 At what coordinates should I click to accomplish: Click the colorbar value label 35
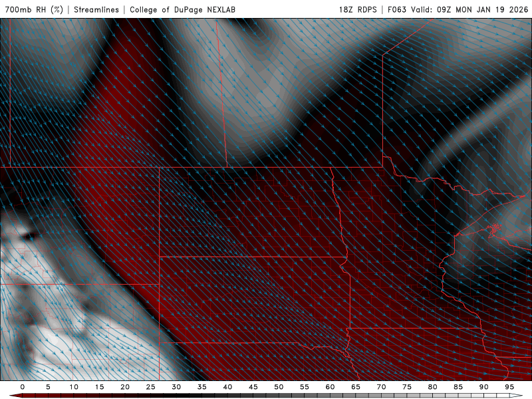[x=202, y=387]
